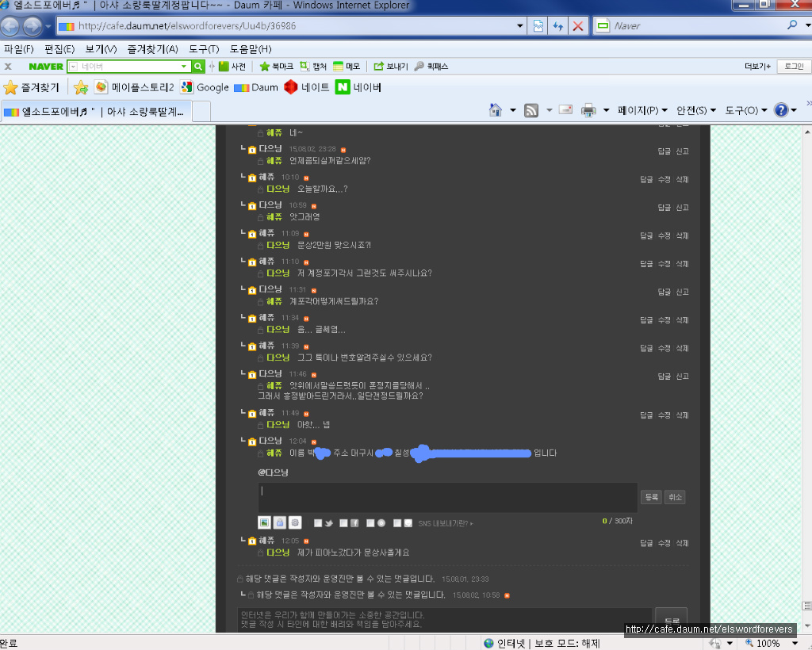The image size is (812, 650).
Task: Click the gear settings icon below comment box
Action: point(295,522)
